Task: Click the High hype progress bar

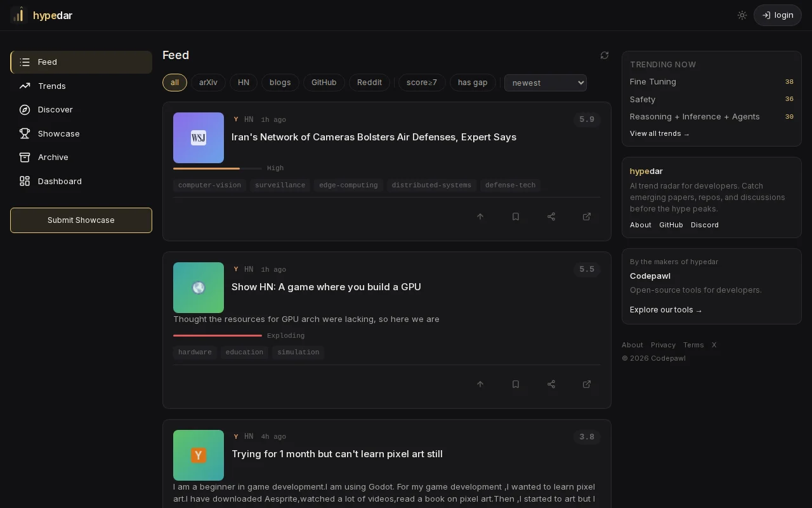Action: point(218,168)
